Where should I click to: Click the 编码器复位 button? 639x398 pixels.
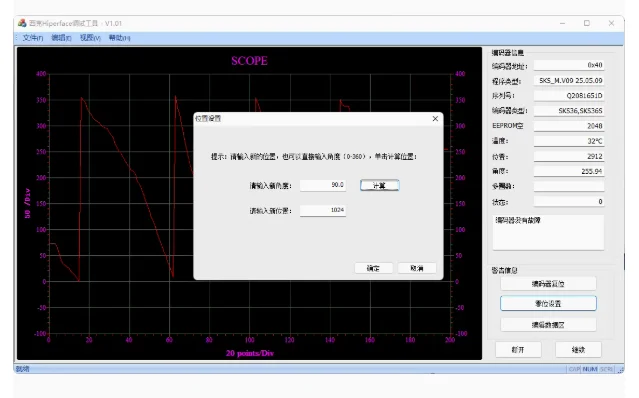[x=548, y=284]
